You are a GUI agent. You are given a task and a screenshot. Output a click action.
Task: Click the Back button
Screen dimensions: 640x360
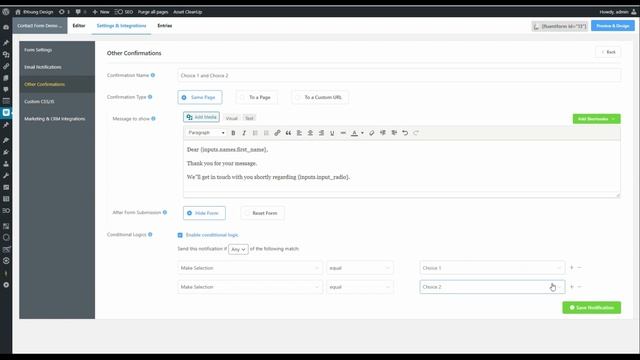coord(608,52)
